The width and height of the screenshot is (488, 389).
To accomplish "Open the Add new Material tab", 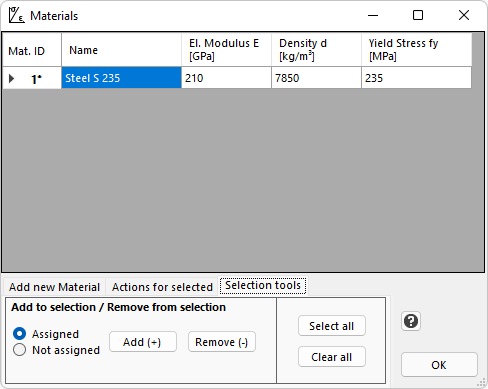I will (x=54, y=287).
